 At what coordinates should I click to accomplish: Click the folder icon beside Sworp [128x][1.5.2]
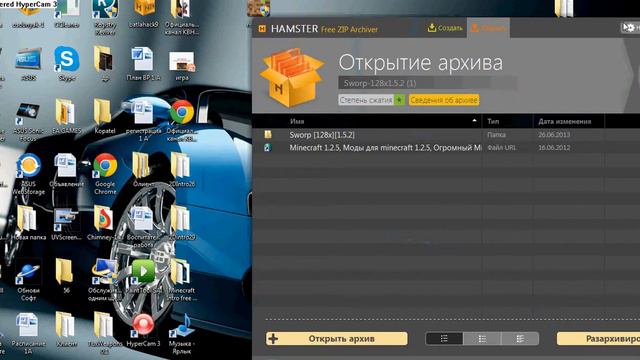click(x=268, y=134)
